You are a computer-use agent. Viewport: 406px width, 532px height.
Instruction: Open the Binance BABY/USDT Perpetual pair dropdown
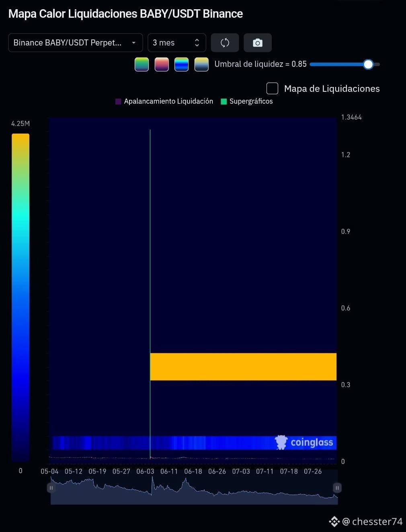click(x=76, y=43)
